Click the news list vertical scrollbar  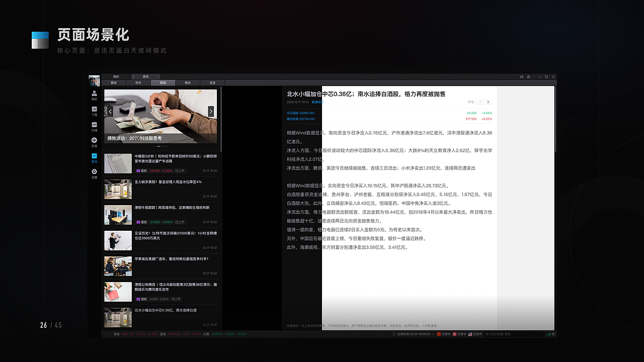click(x=221, y=119)
